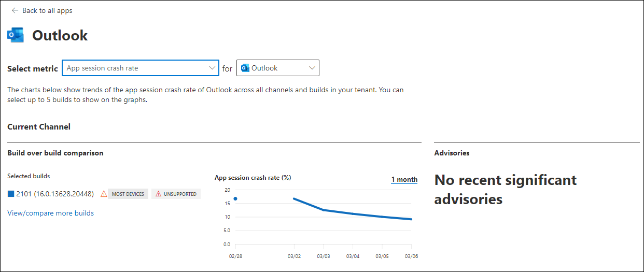Switch the chart range to 1 month

coord(404,179)
